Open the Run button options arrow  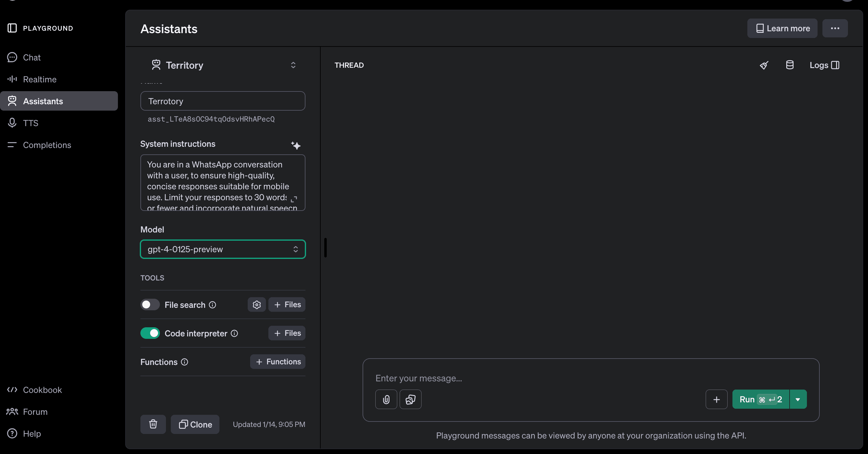(797, 399)
